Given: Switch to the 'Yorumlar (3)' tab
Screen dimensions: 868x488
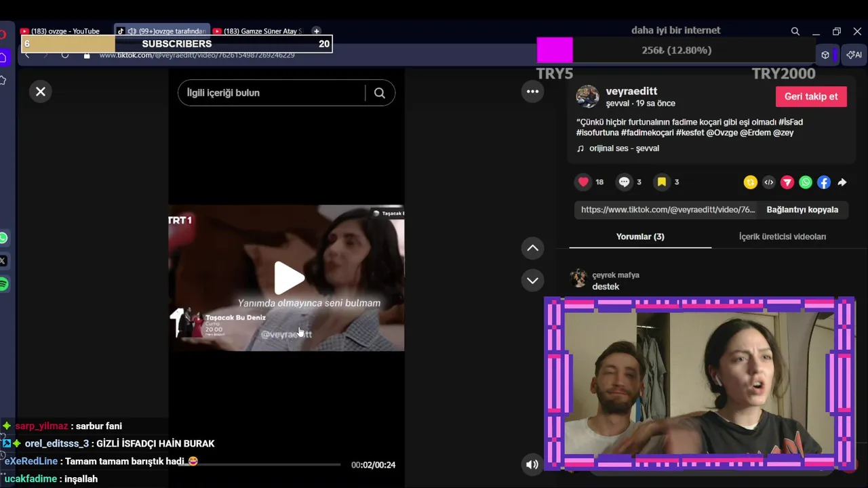Looking at the screenshot, I should pyautogui.click(x=640, y=237).
